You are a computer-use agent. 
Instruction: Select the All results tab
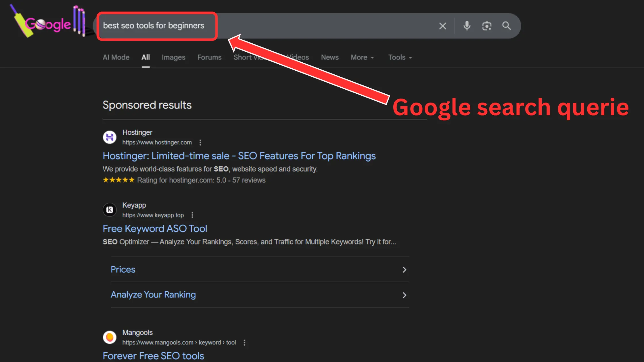[x=145, y=57]
